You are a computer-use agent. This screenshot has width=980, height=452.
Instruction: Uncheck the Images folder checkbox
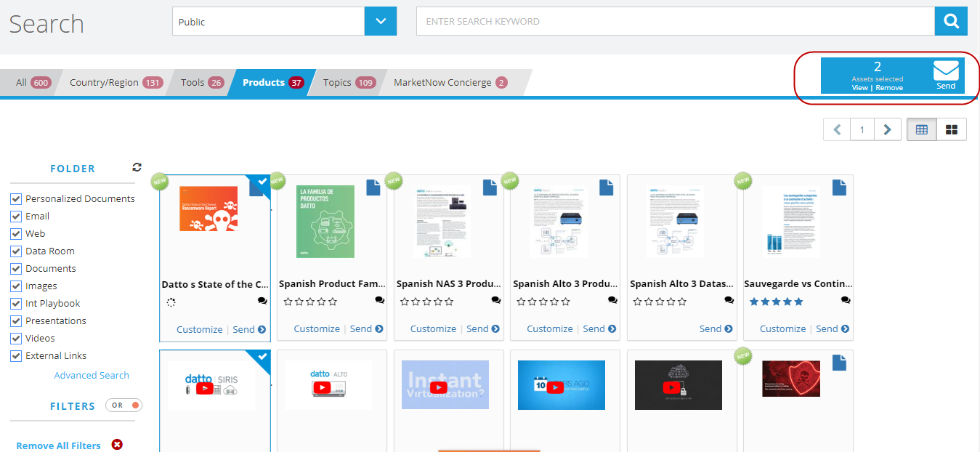point(16,286)
